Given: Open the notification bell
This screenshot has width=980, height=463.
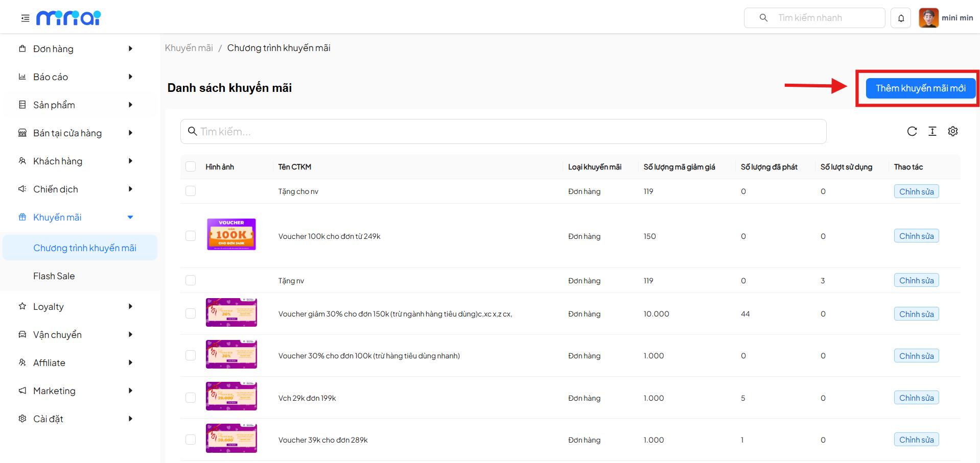Looking at the screenshot, I should (901, 18).
